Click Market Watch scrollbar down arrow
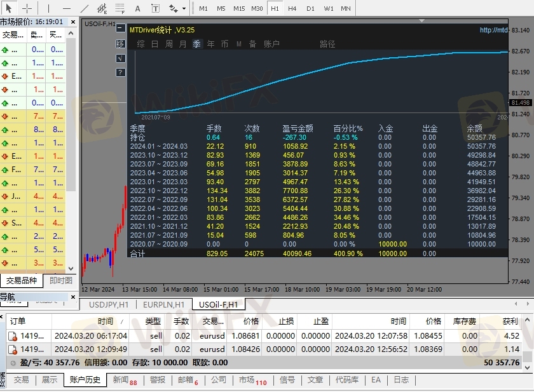This screenshot has width=534, height=392. pyautogui.click(x=71, y=269)
